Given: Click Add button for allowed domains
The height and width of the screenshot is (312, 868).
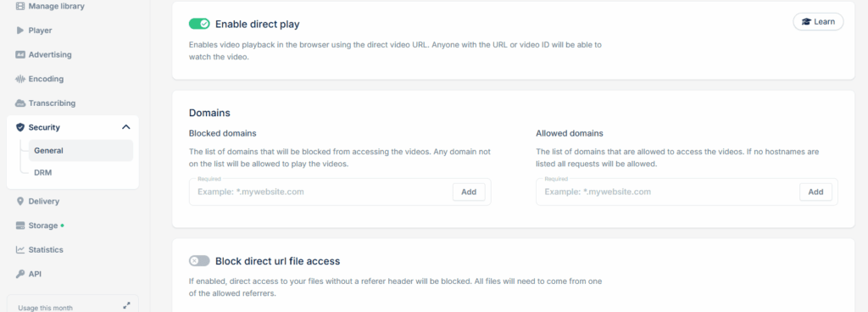Looking at the screenshot, I should pos(815,192).
